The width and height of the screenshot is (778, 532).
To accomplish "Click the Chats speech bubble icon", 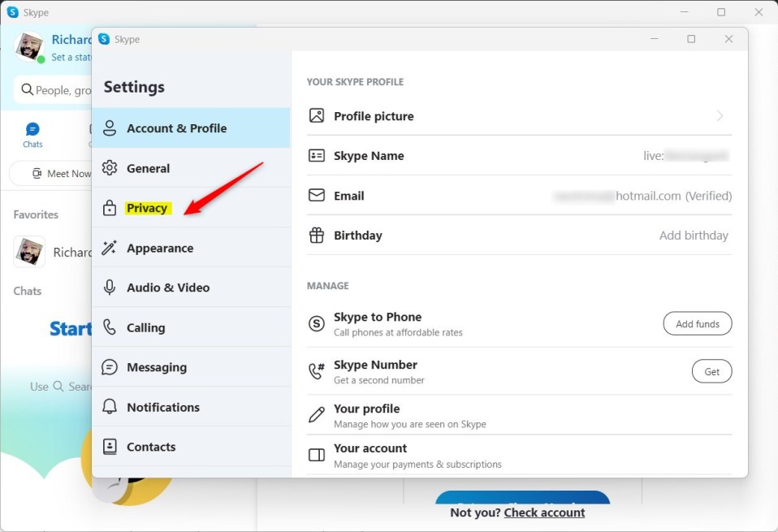I will tap(32, 129).
